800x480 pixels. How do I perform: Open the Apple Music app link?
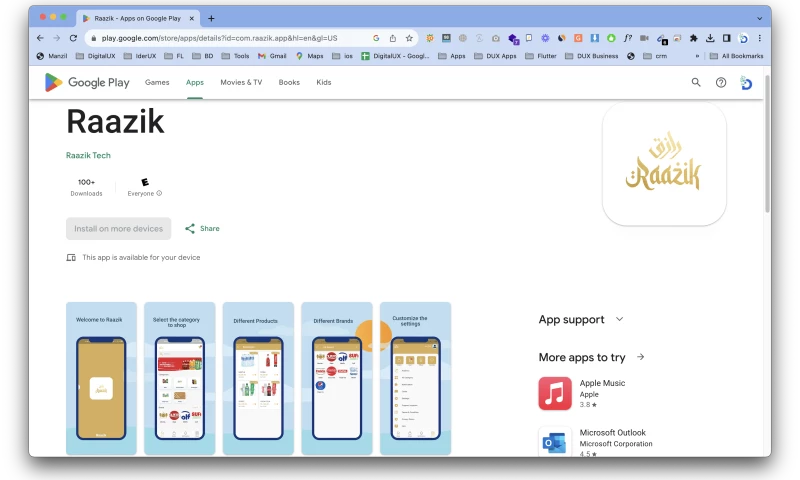[603, 383]
